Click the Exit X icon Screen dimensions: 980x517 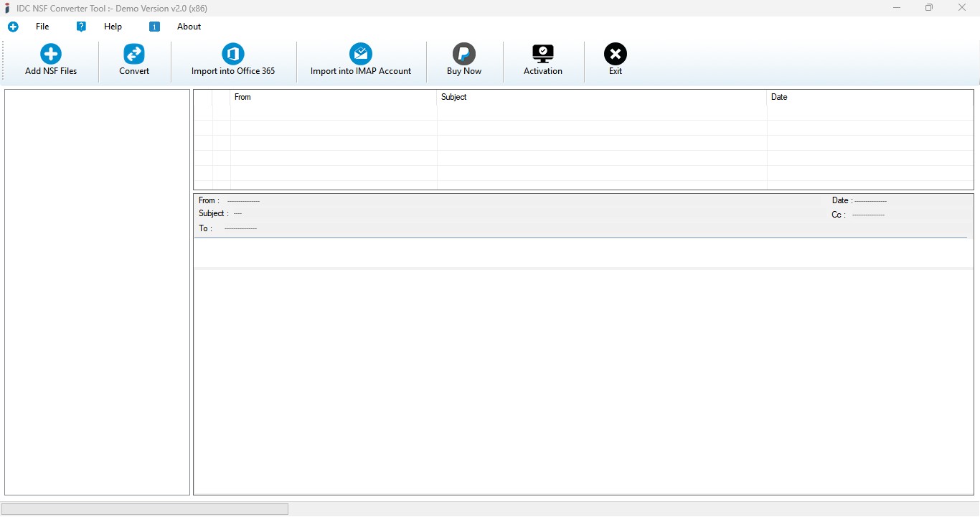[616, 54]
